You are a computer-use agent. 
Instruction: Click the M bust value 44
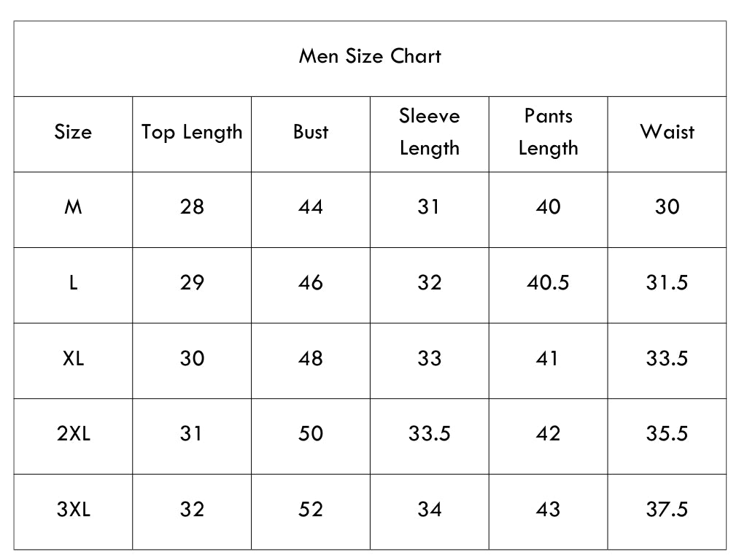coord(311,207)
